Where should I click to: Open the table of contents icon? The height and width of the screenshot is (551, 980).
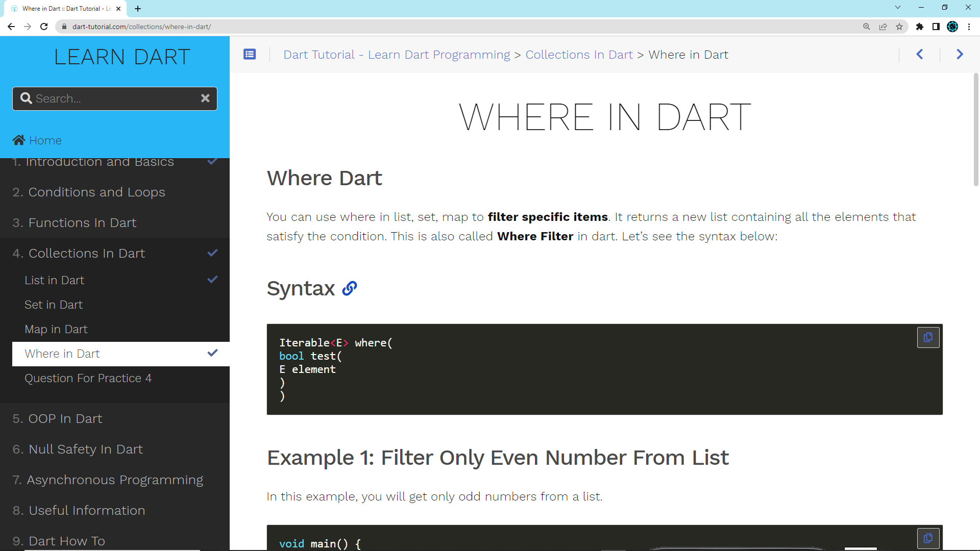coord(250,54)
